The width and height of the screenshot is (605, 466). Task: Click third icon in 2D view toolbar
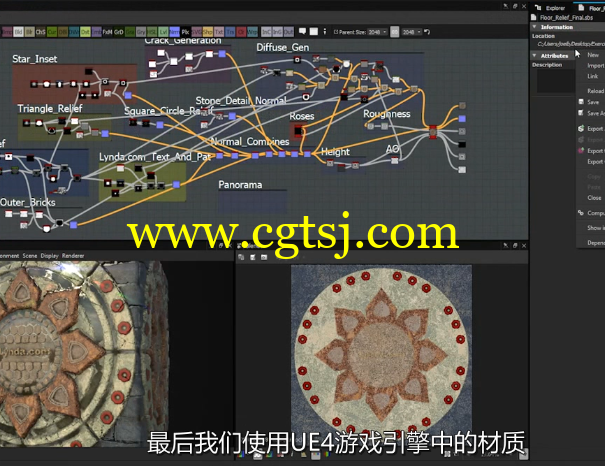(x=264, y=257)
